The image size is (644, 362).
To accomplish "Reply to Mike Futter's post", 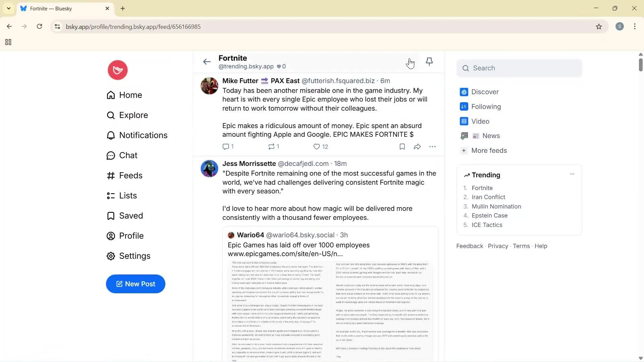I will coord(225,146).
